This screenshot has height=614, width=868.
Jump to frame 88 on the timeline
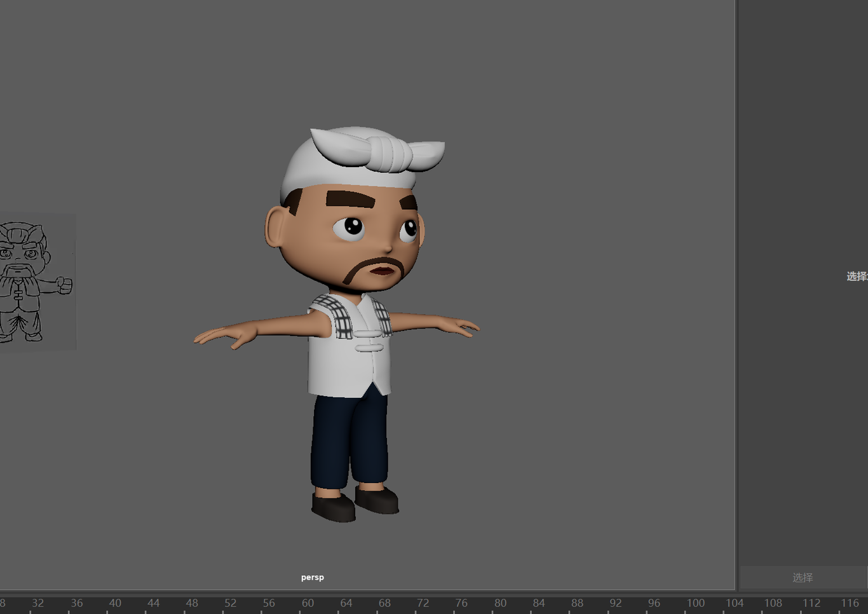pos(577,603)
